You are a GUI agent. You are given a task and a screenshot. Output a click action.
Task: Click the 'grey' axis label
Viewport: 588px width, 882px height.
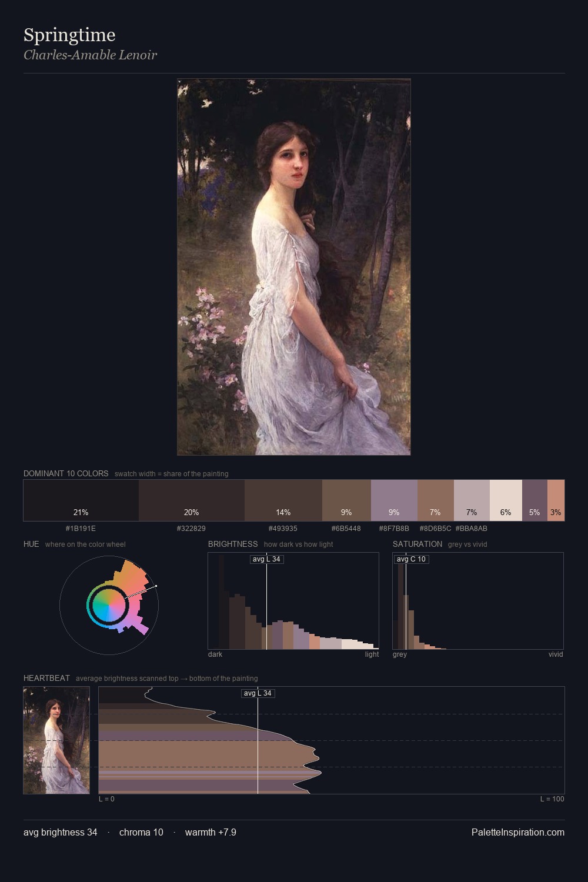400,654
